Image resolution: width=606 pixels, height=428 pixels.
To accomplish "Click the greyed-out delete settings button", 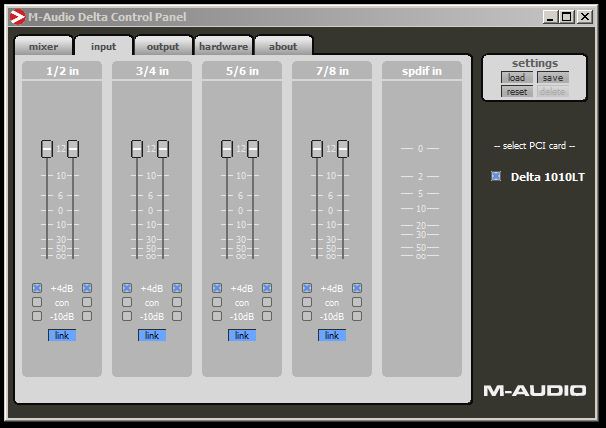I will pos(553,92).
